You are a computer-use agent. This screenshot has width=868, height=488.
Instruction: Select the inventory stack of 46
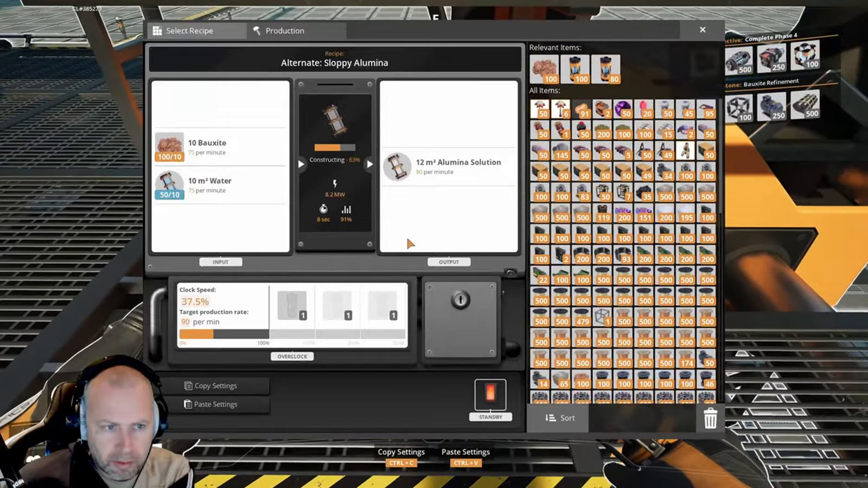point(706,379)
